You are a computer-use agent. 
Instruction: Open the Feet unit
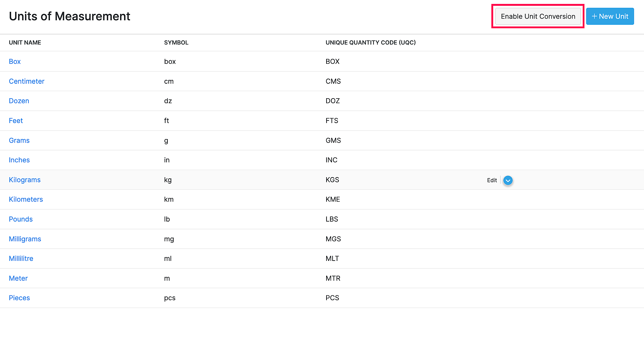click(16, 121)
